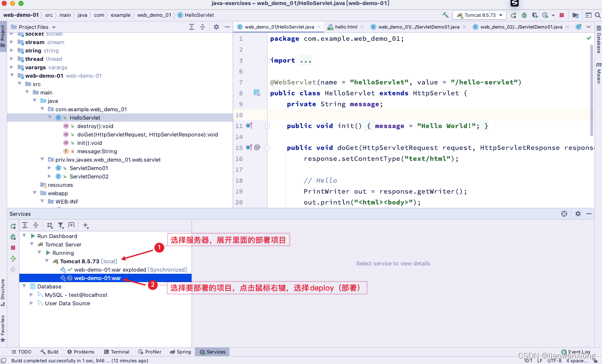Select the resources folder in the tree
The image size is (602, 364).
tap(60, 185)
